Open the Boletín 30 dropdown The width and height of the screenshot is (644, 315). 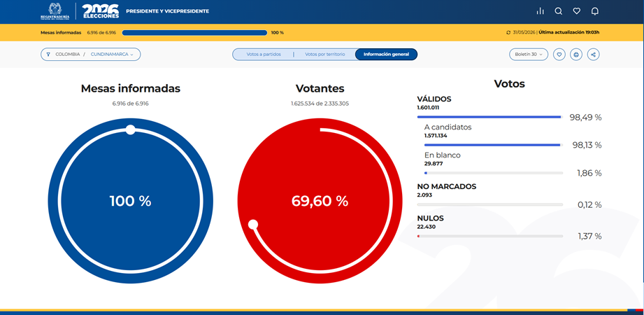click(x=529, y=55)
